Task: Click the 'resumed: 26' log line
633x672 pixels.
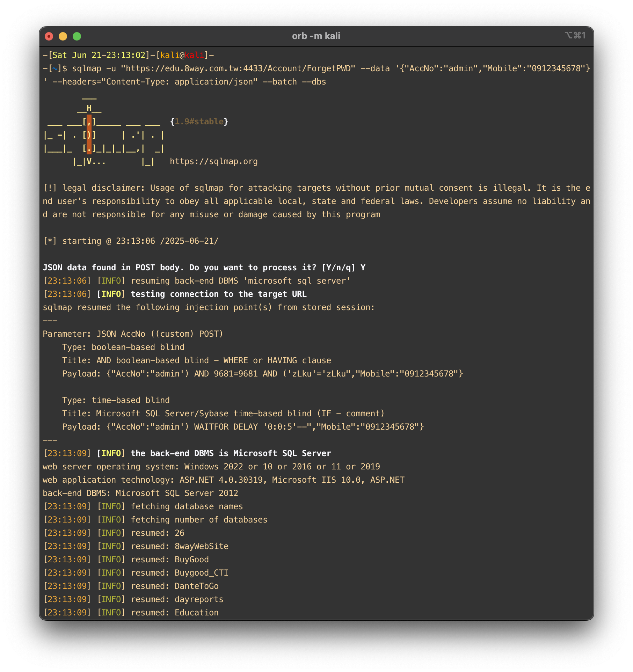Action: coord(114,533)
